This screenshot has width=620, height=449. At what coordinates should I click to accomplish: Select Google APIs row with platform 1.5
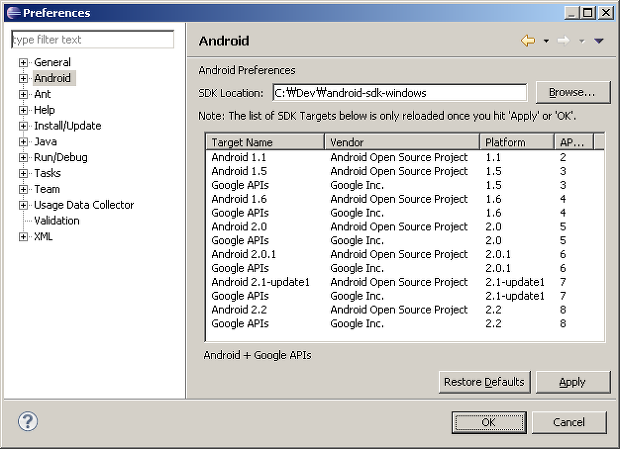[x=405, y=185]
